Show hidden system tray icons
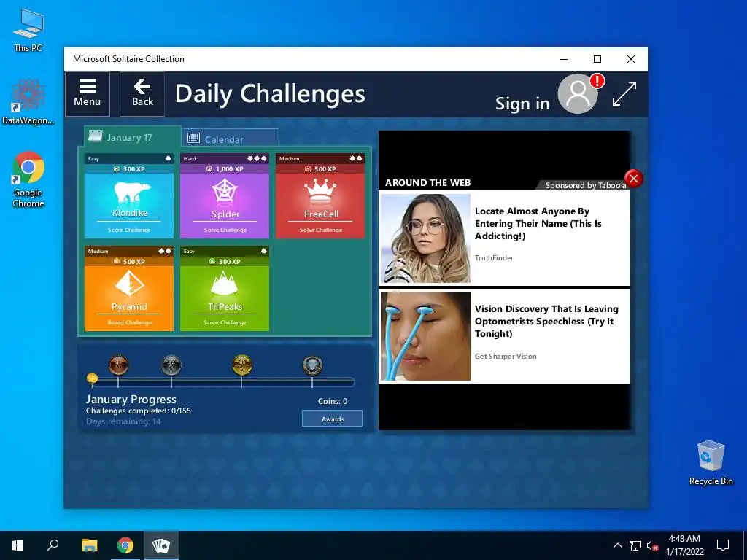The width and height of the screenshot is (747, 560). coord(617,545)
